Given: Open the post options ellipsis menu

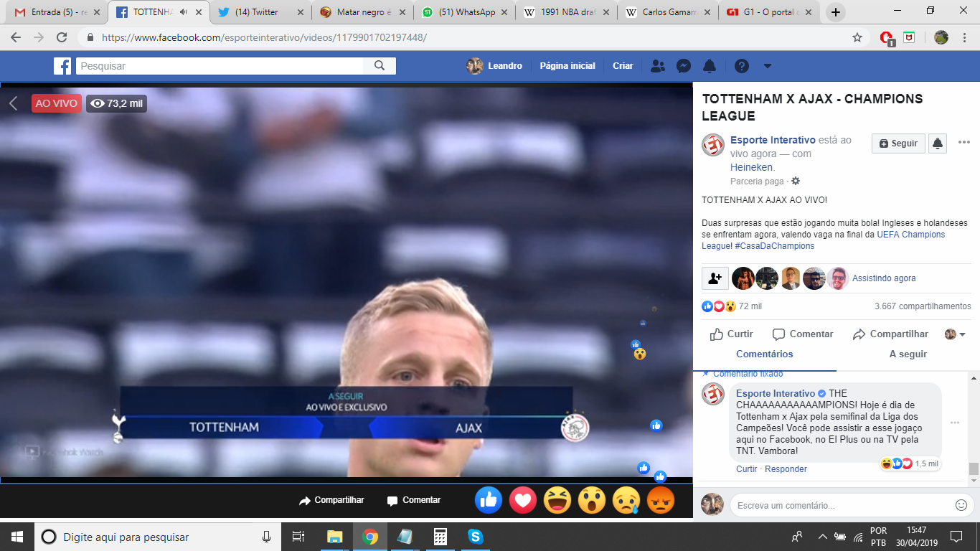Looking at the screenshot, I should click(x=963, y=143).
